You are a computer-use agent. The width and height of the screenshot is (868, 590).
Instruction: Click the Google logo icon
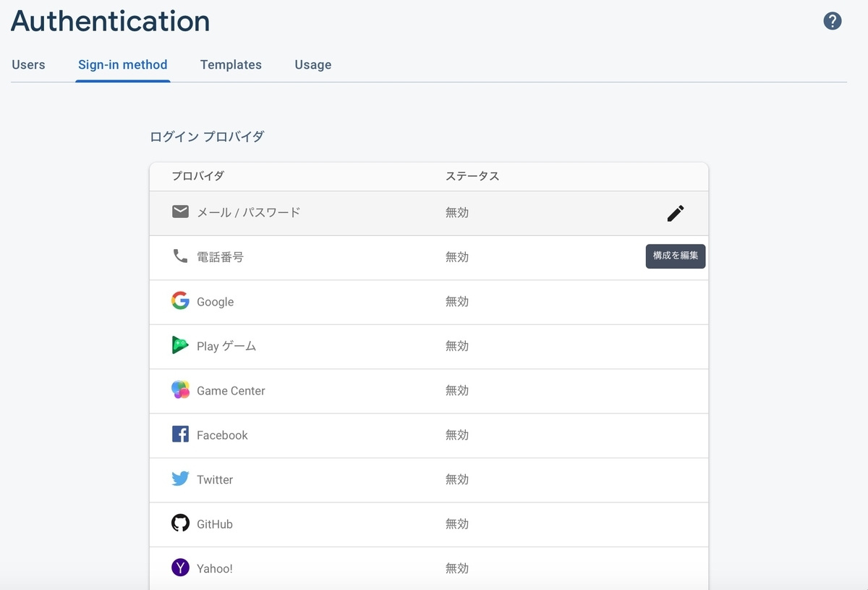(x=180, y=300)
